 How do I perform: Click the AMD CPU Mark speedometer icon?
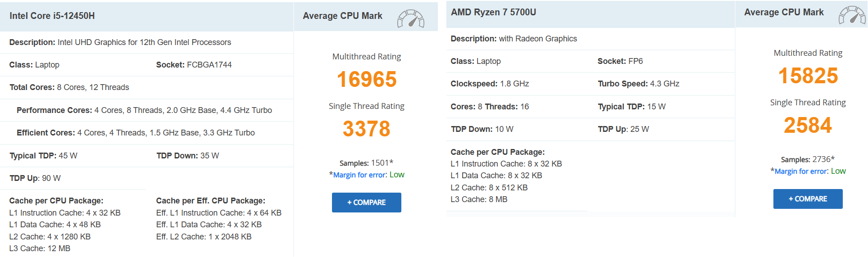[x=852, y=15]
